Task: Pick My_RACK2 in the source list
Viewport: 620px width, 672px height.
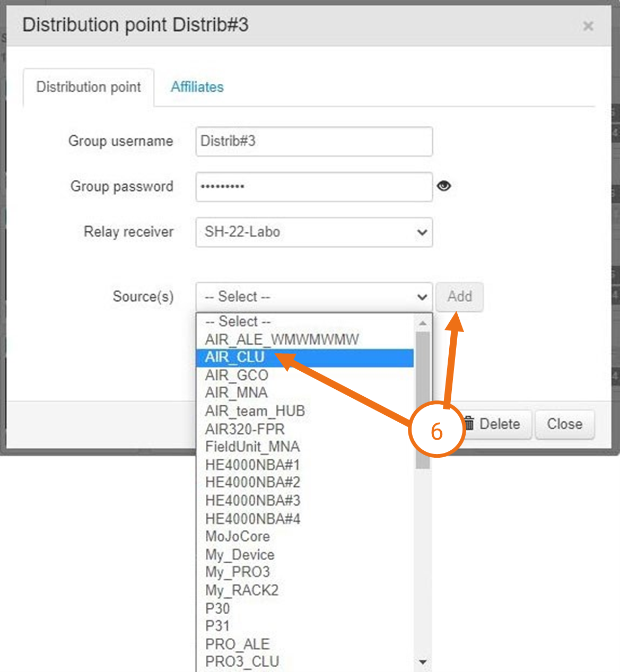Action: click(x=242, y=590)
